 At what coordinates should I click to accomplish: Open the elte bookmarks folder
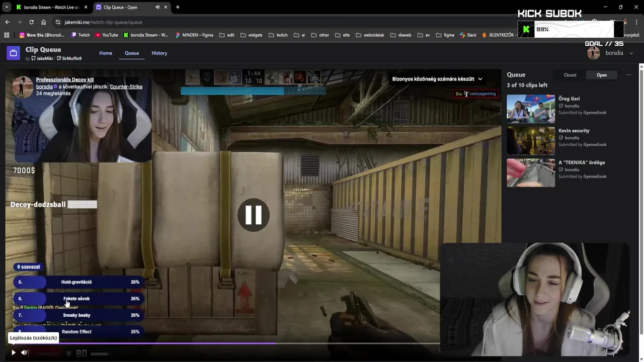tap(342, 35)
